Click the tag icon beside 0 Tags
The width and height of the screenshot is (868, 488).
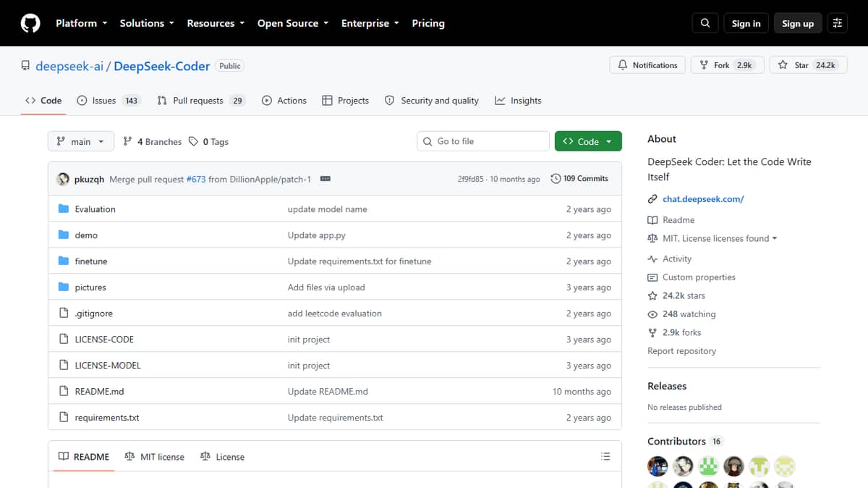point(193,142)
